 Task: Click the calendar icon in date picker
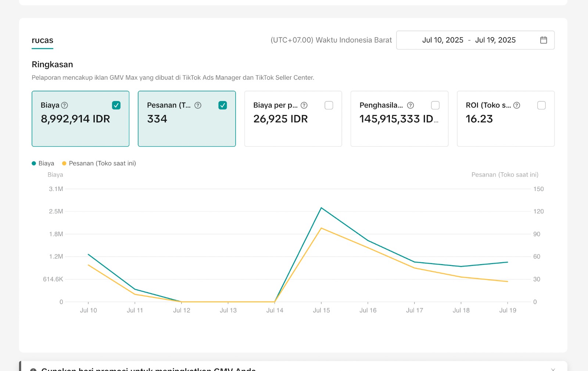pos(544,40)
